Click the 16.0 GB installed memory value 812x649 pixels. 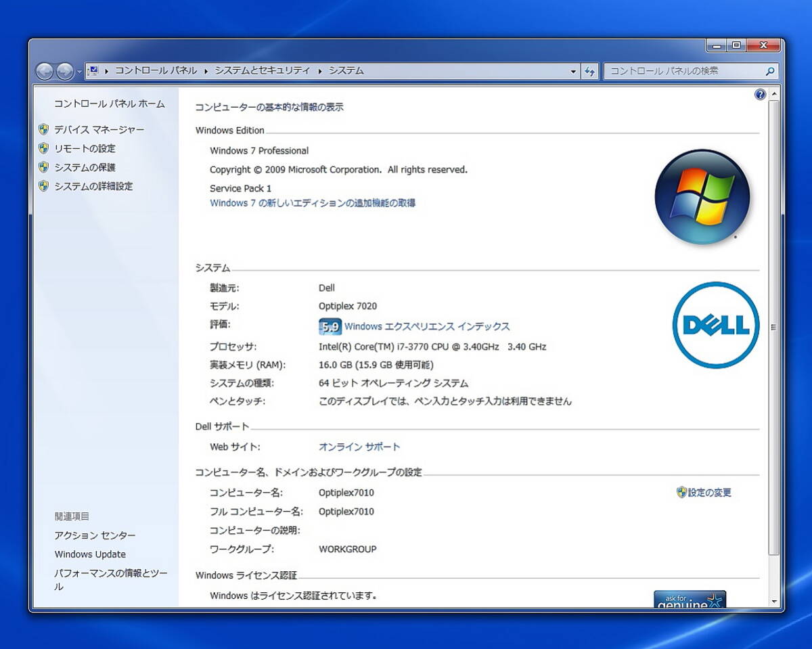tap(376, 365)
